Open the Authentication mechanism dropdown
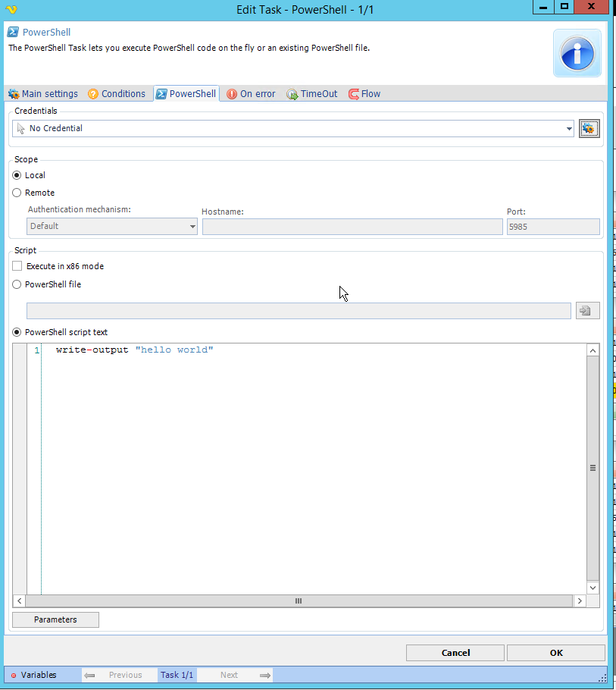Screen dimensions: 616x690 point(192,226)
